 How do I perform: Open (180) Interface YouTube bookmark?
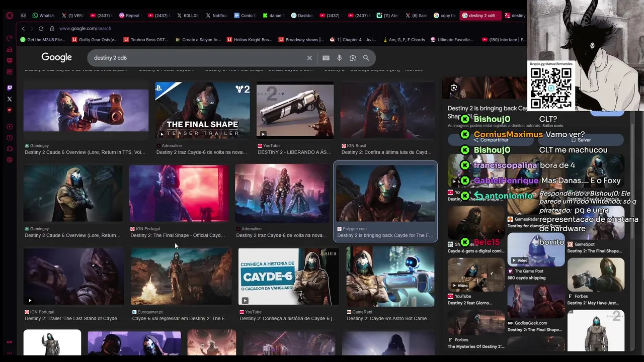pos(504,40)
